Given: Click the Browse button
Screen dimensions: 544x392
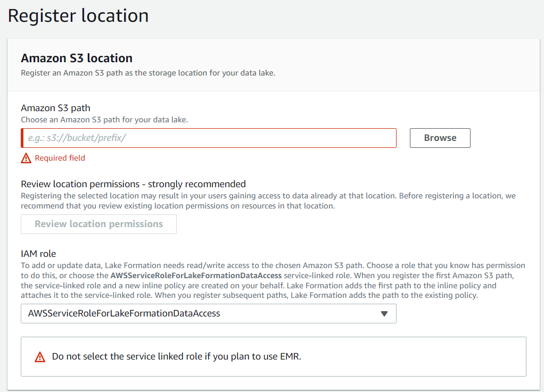Looking at the screenshot, I should coord(440,138).
